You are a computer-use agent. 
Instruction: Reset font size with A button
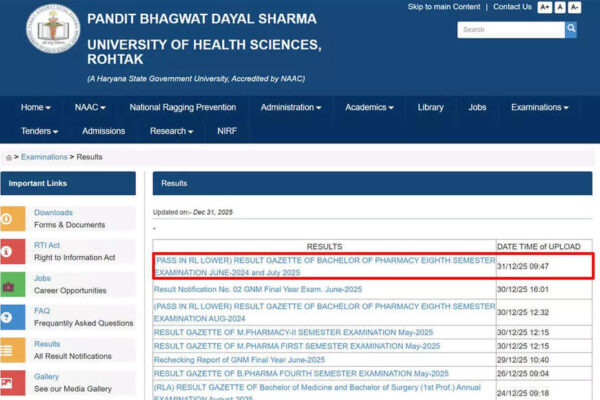(x=560, y=7)
